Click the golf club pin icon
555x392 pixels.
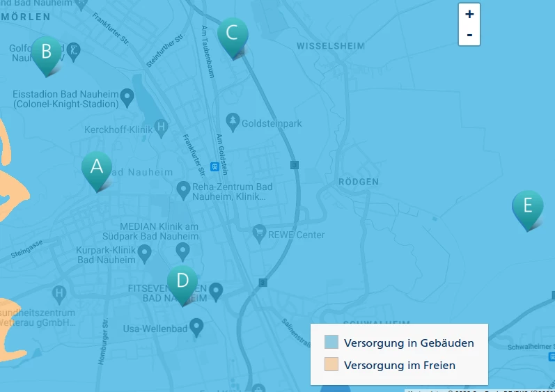coord(74,52)
